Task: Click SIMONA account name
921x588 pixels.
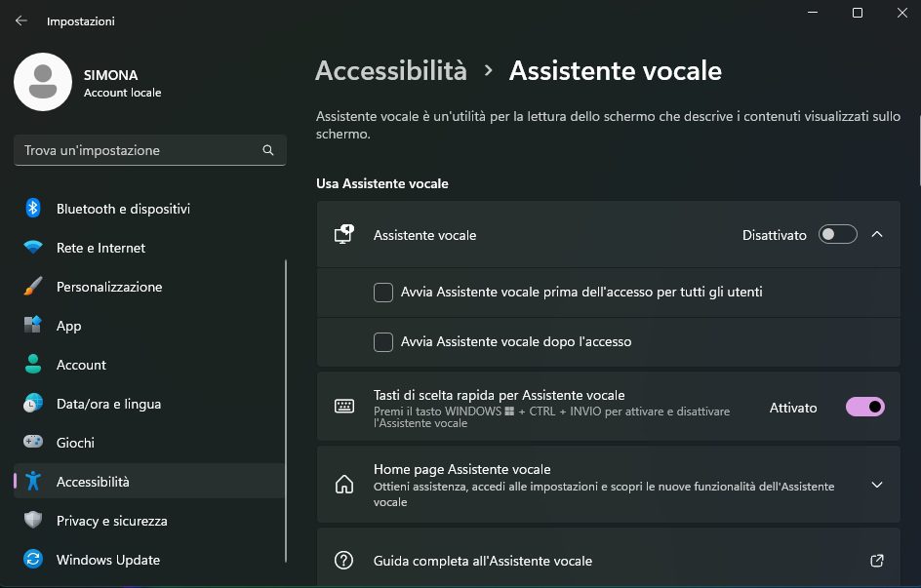Action: tap(111, 75)
